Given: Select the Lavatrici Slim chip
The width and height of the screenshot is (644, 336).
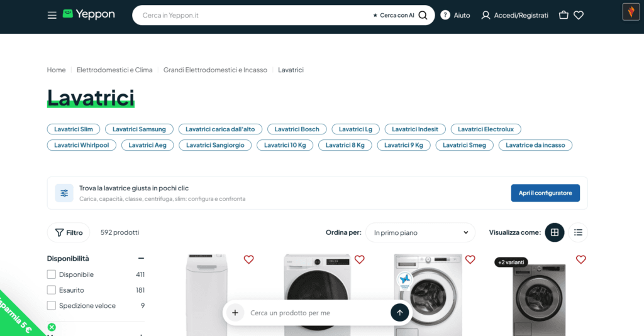Looking at the screenshot, I should tap(74, 129).
